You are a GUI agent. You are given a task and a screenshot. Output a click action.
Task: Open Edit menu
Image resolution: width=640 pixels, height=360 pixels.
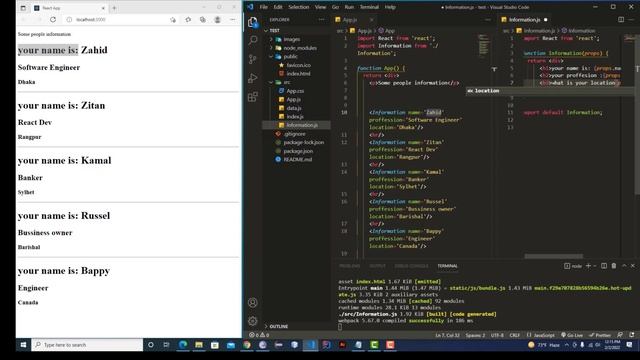point(278,7)
